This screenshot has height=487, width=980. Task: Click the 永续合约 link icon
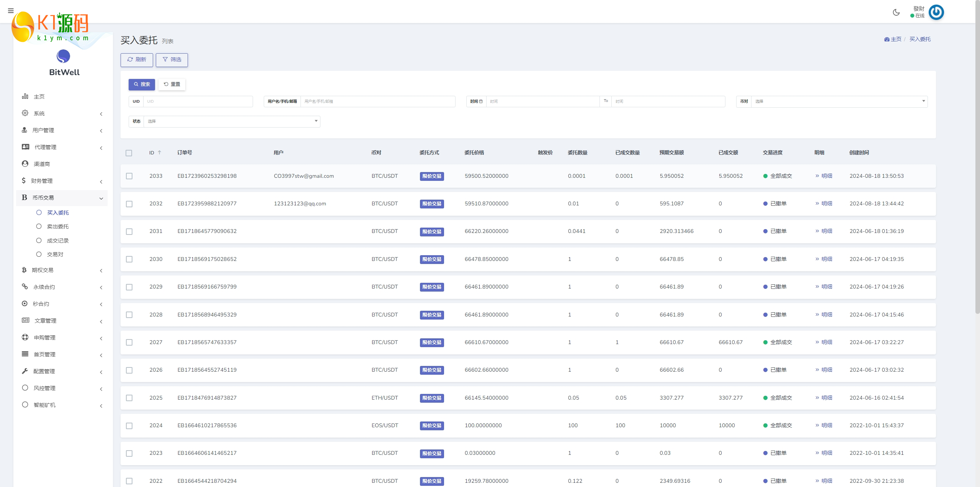click(x=25, y=287)
